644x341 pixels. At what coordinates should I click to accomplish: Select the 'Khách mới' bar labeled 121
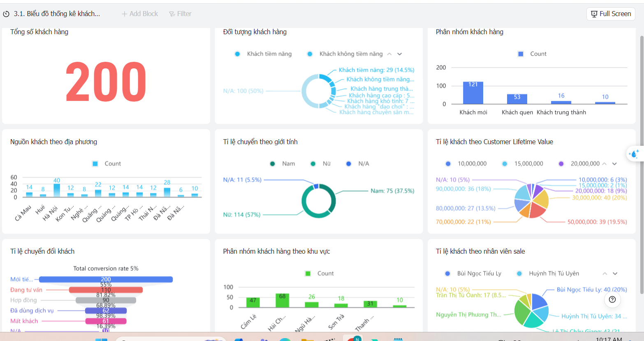tap(473, 93)
